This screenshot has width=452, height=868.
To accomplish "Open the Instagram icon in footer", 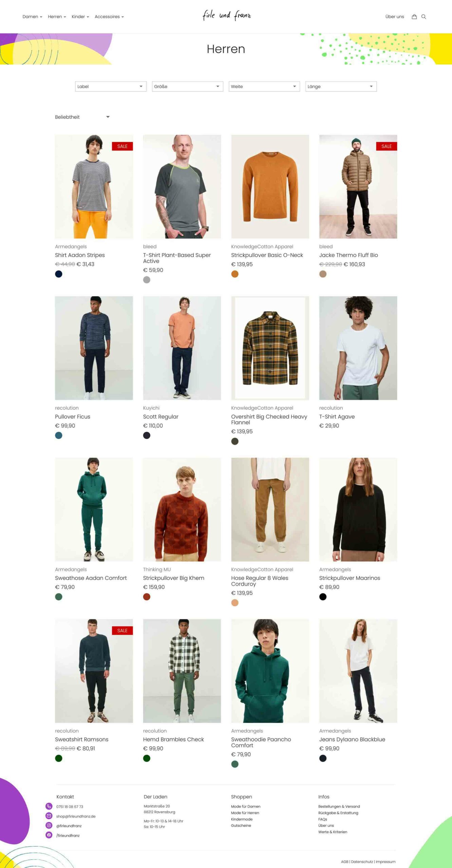I will tap(49, 825).
